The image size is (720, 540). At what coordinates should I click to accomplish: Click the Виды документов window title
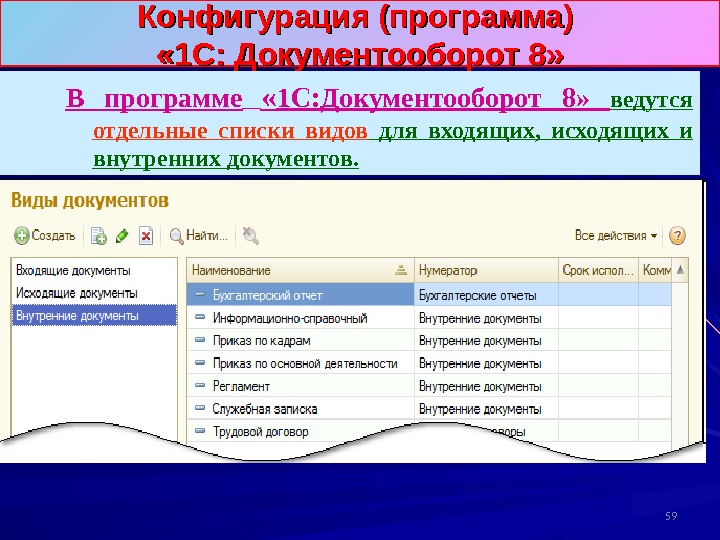(90, 201)
